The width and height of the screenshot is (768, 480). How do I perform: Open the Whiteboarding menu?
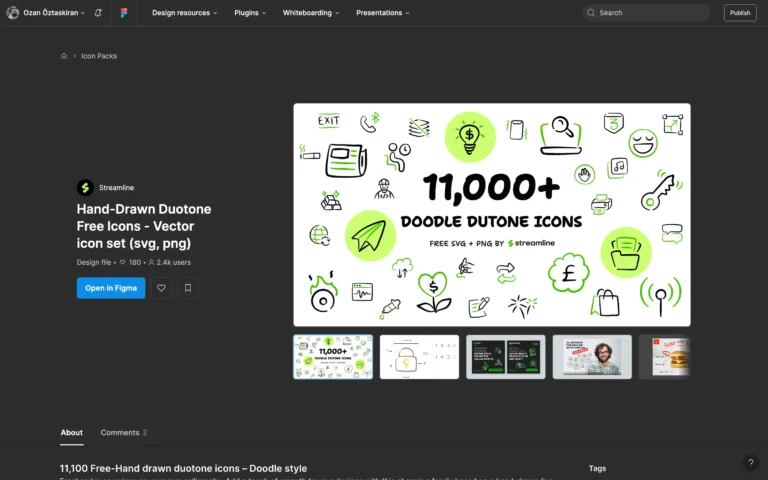click(310, 13)
